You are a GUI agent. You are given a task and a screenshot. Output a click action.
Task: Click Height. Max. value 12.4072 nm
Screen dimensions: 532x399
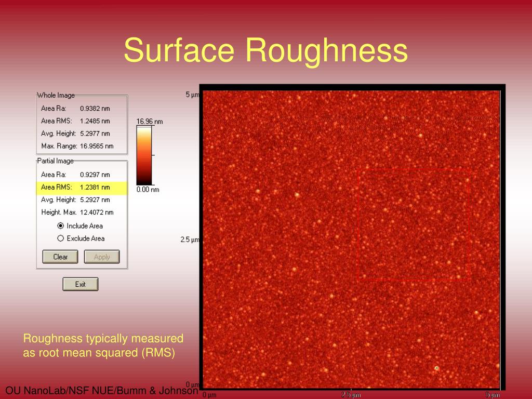[x=97, y=212]
